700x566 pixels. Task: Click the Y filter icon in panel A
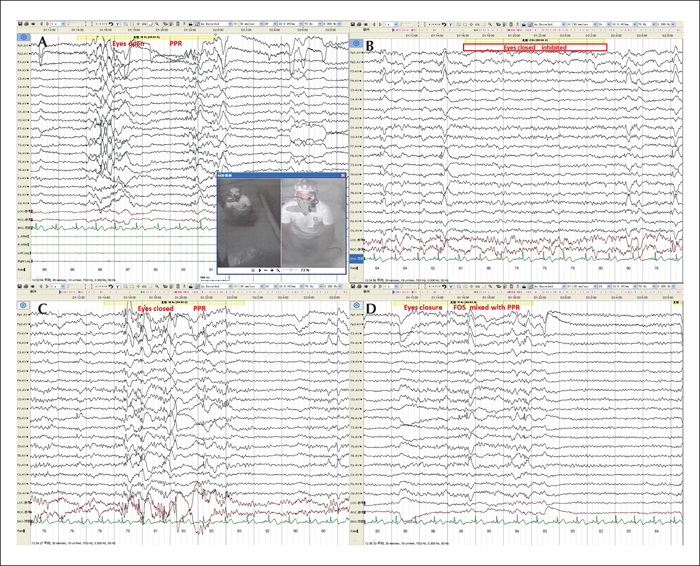point(118,24)
